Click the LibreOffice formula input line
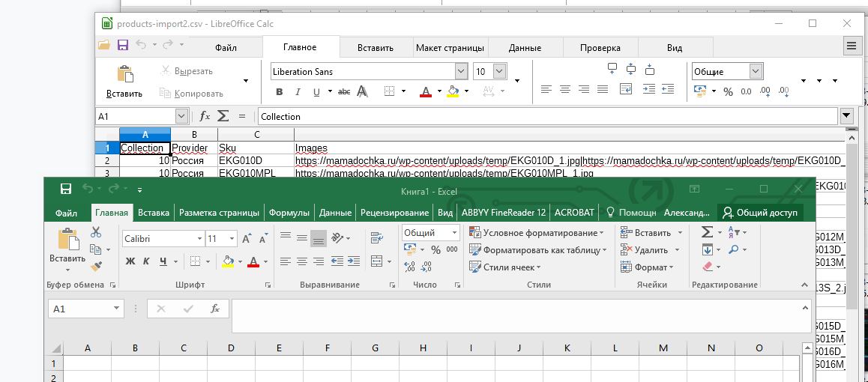 (x=547, y=117)
